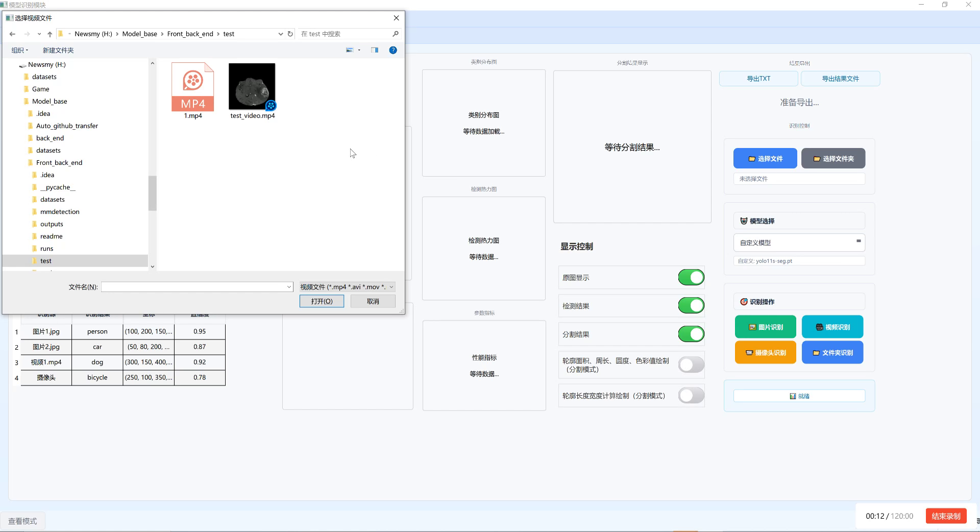Click the 模型选择 panel animal icon
The height and width of the screenshot is (532, 980).
pyautogui.click(x=744, y=221)
